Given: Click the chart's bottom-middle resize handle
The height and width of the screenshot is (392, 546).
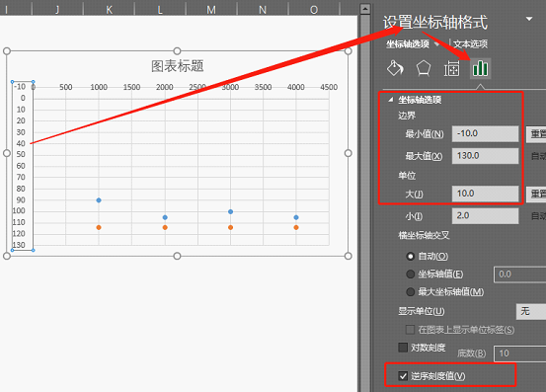Looking at the screenshot, I should [177, 256].
